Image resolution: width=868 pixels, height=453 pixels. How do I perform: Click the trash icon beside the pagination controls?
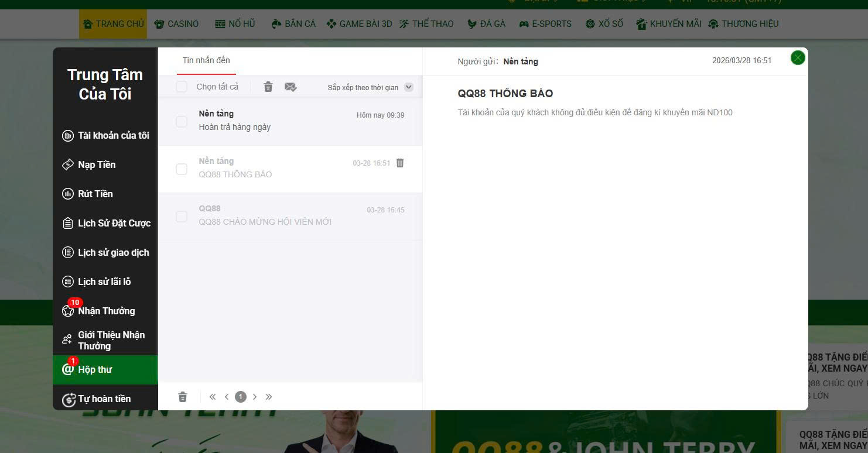click(183, 397)
